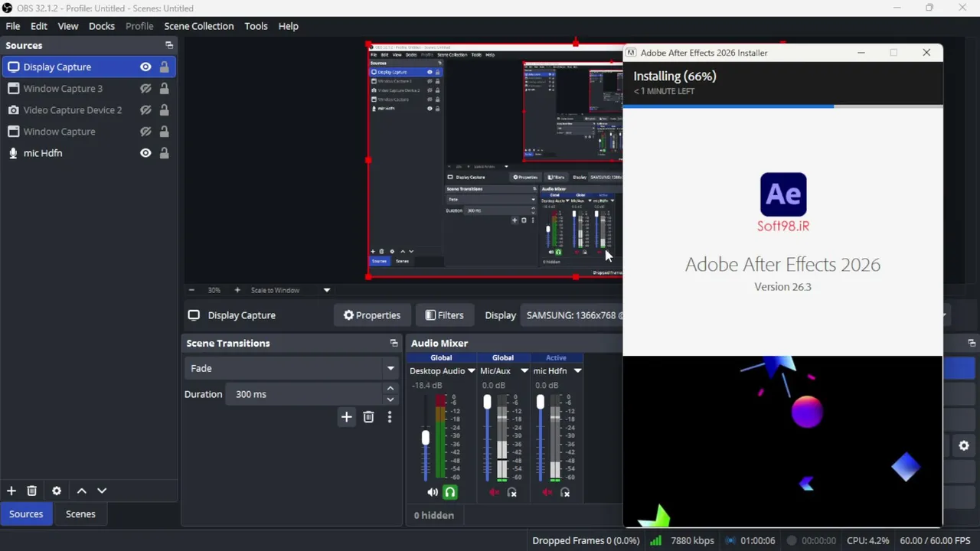
Task: Click the Desktop Audio volume slider
Action: click(426, 438)
